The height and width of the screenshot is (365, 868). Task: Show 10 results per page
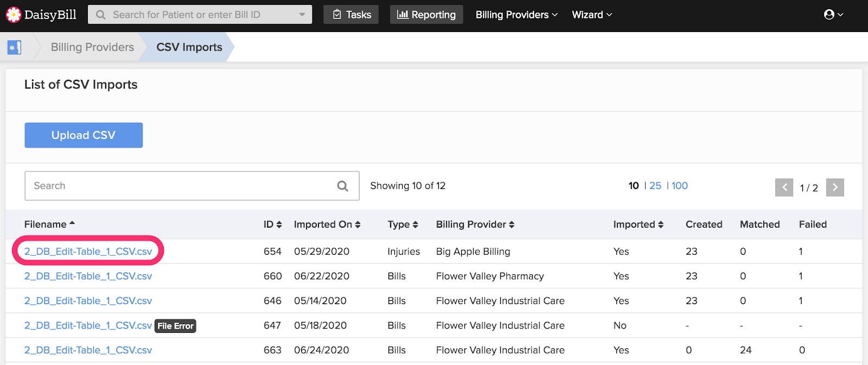(x=634, y=186)
